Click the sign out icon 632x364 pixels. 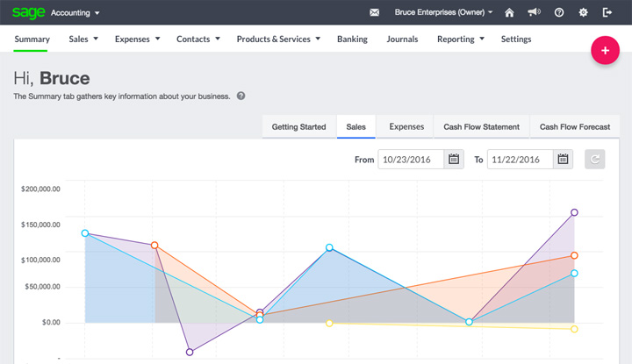(x=607, y=12)
